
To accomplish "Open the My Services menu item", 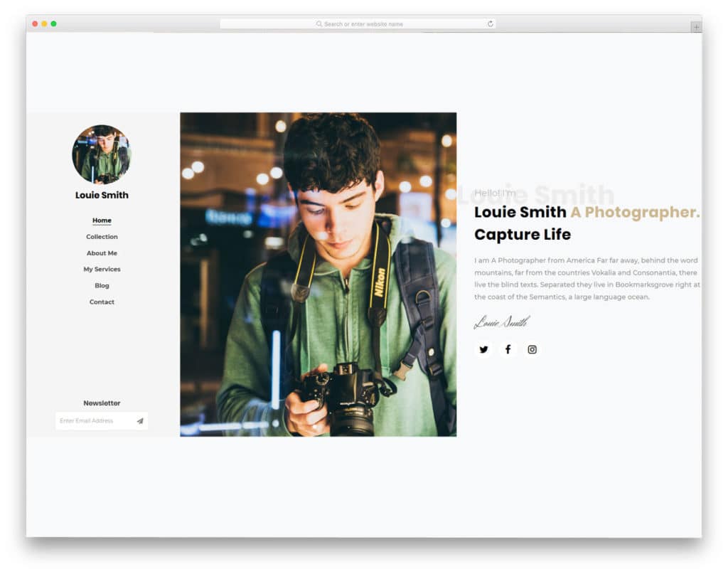I will (x=102, y=269).
